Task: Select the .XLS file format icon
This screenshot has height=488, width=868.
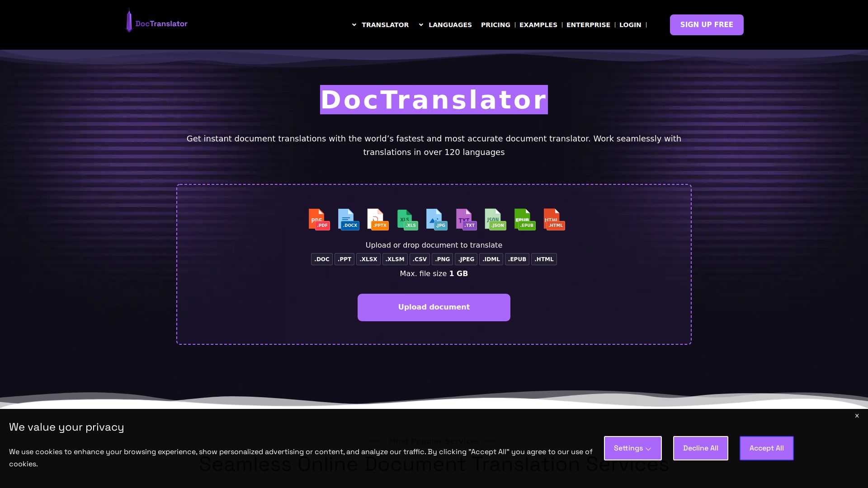Action: (407, 220)
